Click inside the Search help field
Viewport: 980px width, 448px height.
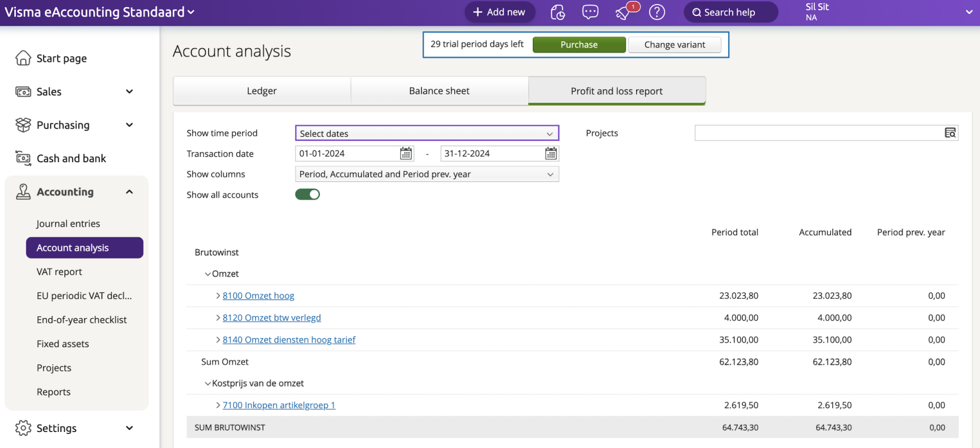pyautogui.click(x=731, y=12)
